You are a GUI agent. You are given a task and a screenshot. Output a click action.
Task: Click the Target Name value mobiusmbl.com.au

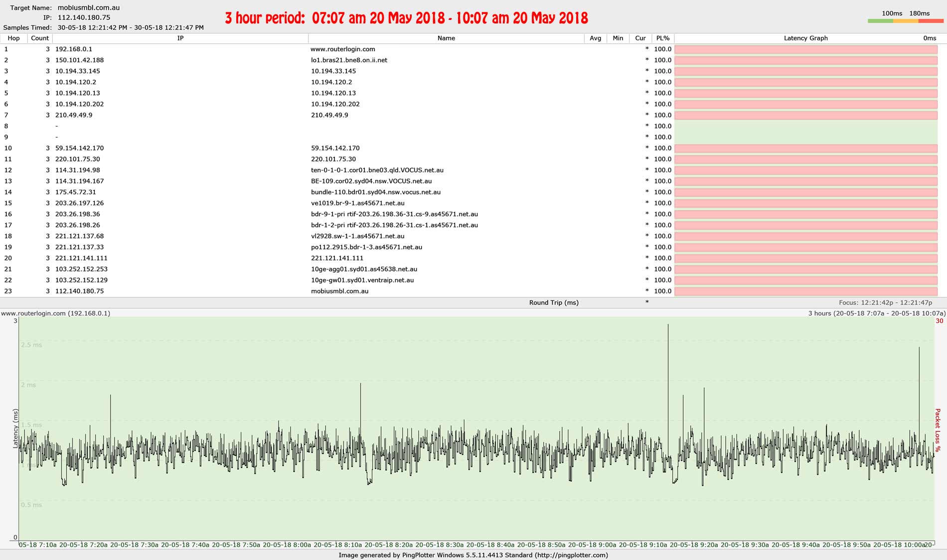tap(88, 7)
